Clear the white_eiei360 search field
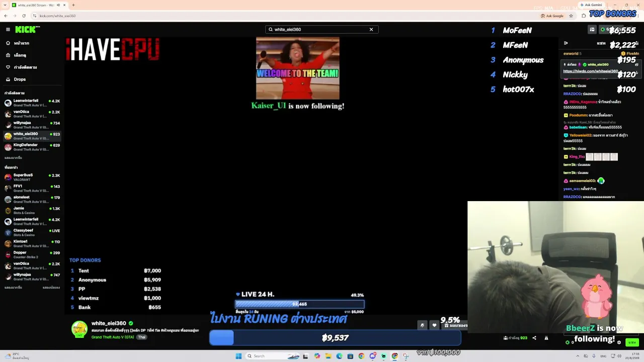 point(371,30)
